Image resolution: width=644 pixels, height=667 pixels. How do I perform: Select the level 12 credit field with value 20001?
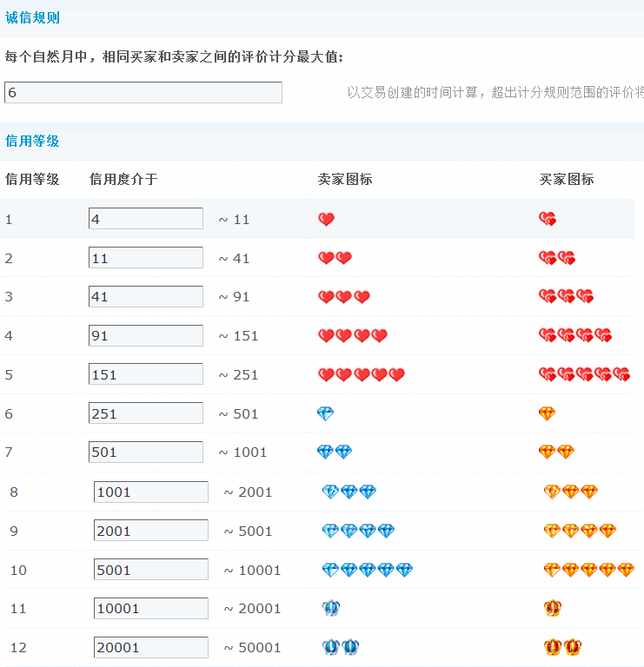click(151, 647)
